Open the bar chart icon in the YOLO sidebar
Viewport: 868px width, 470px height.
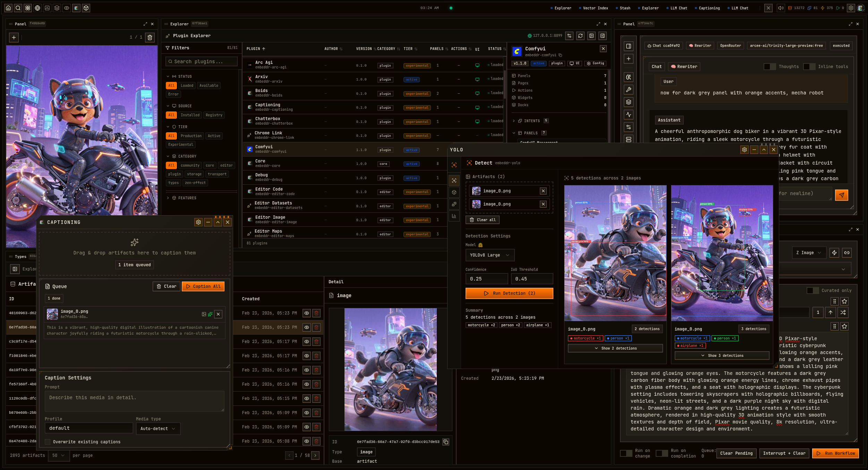point(454,216)
